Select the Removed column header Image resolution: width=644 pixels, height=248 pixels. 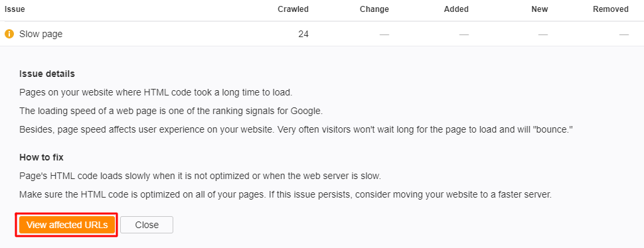[x=611, y=9]
